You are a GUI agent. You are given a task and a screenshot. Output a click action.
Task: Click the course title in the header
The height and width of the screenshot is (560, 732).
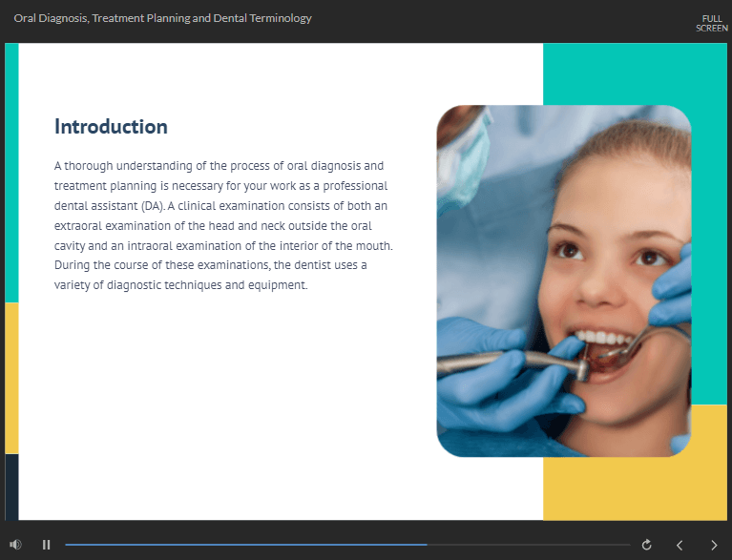162,19
